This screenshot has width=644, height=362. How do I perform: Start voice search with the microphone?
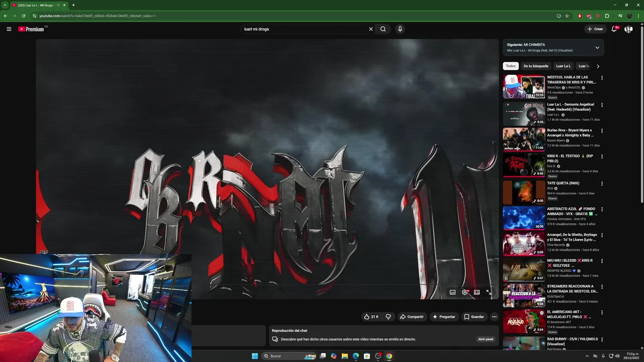coord(400,29)
